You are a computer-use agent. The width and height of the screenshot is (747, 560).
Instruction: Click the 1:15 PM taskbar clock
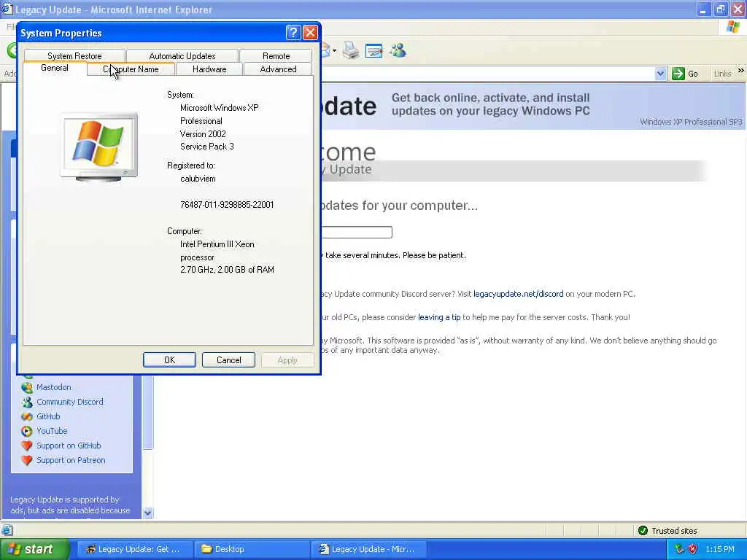pyautogui.click(x=720, y=549)
